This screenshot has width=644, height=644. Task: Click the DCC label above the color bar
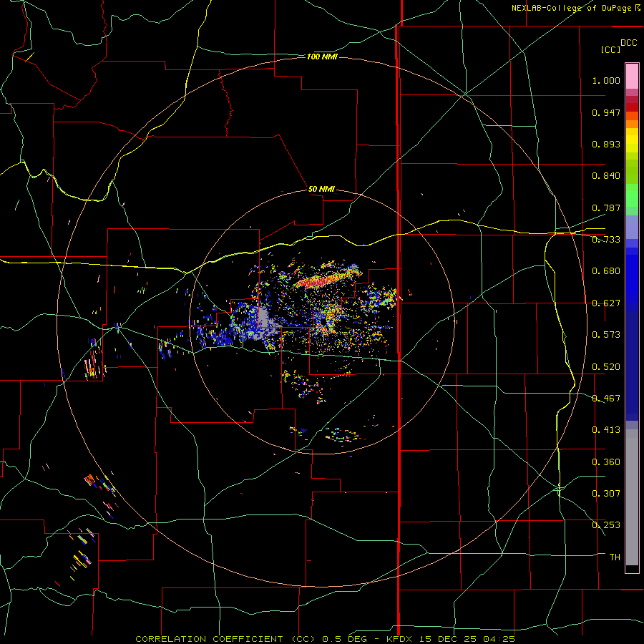pyautogui.click(x=629, y=43)
